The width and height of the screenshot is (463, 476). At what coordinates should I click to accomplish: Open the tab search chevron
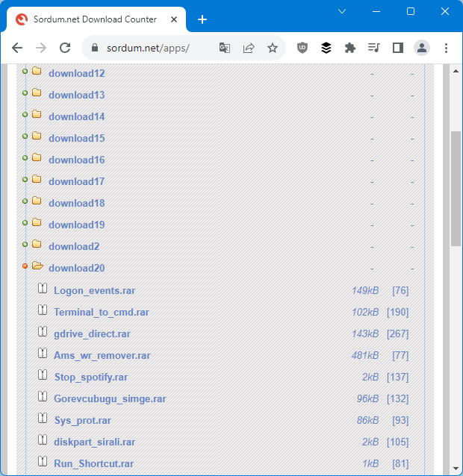[342, 11]
